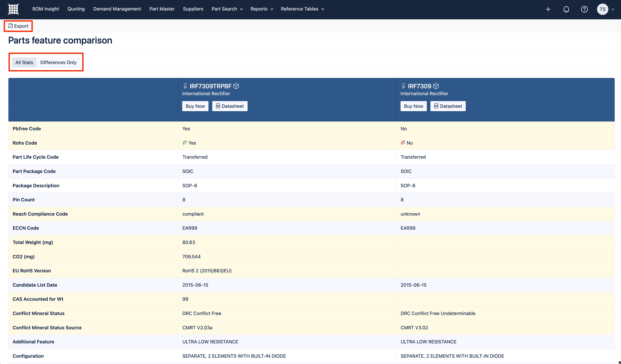Viewport: 621px width, 364px height.
Task: Click the Rohs Code row label
Action: pos(25,143)
